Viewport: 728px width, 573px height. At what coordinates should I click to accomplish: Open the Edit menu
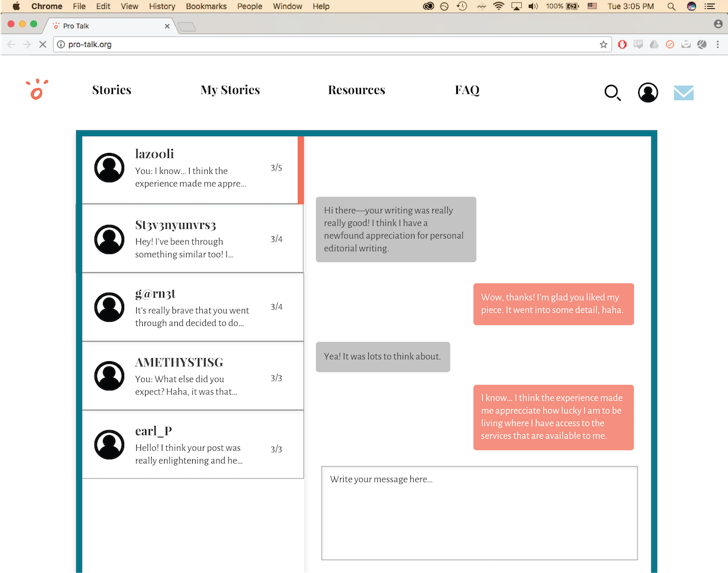click(x=103, y=6)
